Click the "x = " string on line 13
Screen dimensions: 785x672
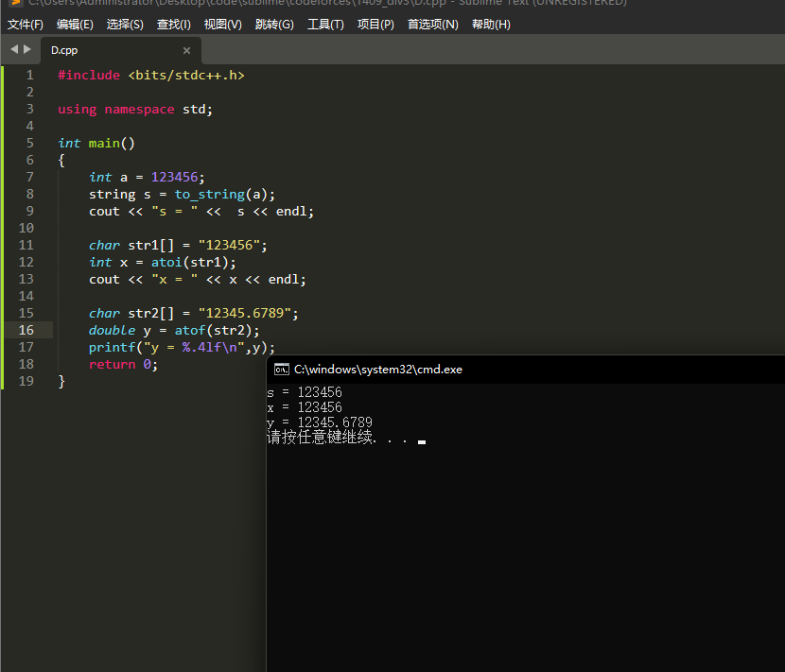[x=175, y=279]
